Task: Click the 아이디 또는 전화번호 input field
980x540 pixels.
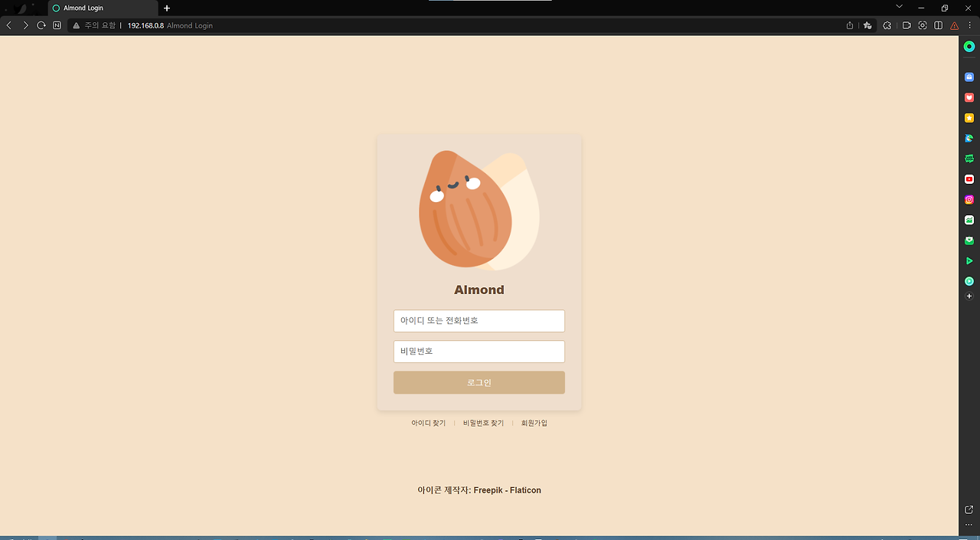Action: pos(479,321)
